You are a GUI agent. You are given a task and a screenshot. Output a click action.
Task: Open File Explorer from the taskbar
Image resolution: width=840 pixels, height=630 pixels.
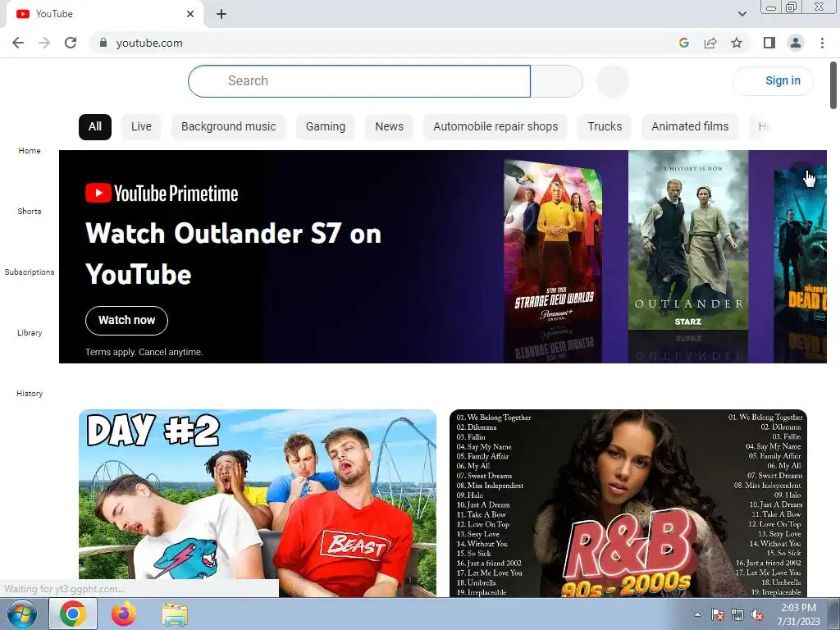pos(175,615)
